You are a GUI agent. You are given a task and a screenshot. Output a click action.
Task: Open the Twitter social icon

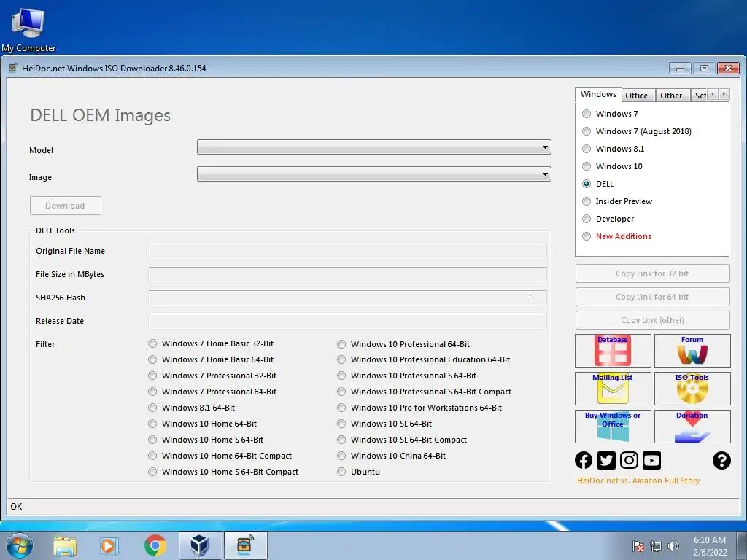click(606, 460)
